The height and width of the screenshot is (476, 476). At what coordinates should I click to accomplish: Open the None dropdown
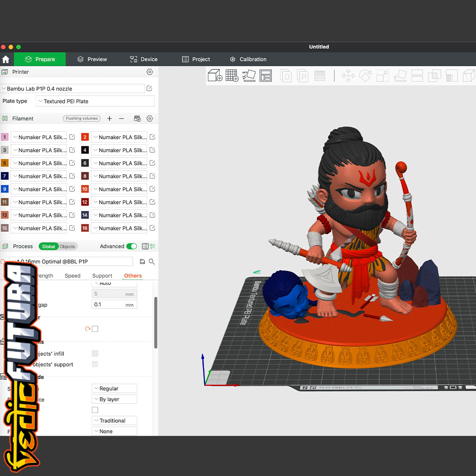tap(114, 431)
